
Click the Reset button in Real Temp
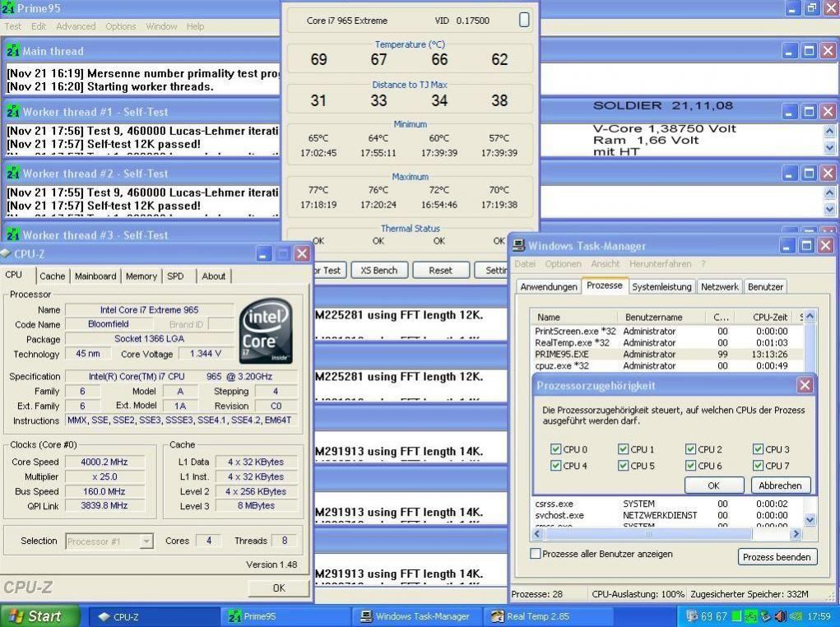[x=440, y=270]
